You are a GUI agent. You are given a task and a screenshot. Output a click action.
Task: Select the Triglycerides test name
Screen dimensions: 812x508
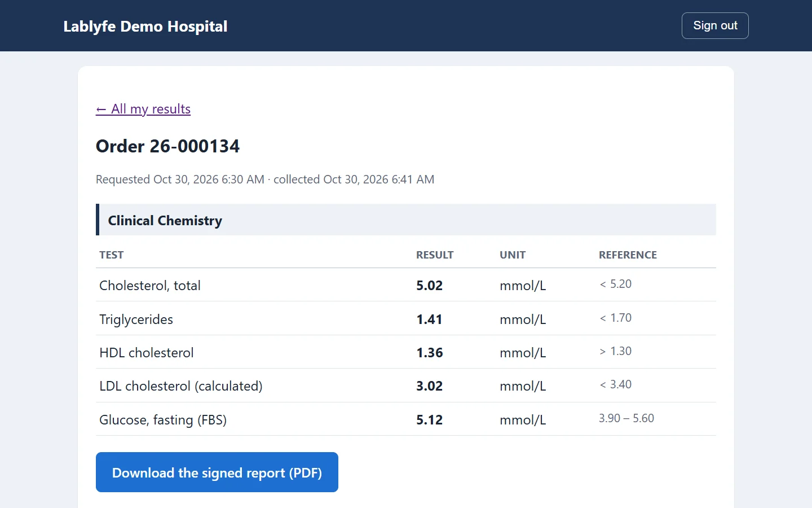tap(136, 319)
